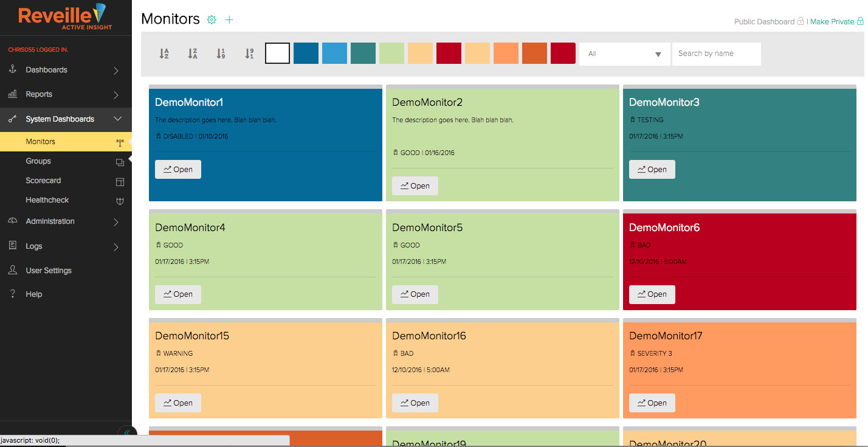Sort monitors numerically 9 to 1

coord(249,54)
